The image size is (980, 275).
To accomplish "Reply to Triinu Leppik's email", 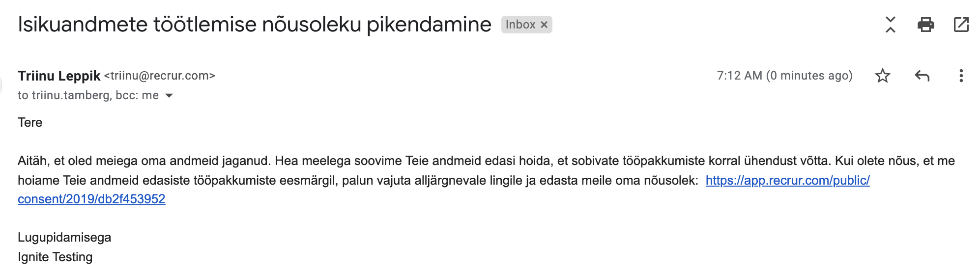I will pos(922,76).
